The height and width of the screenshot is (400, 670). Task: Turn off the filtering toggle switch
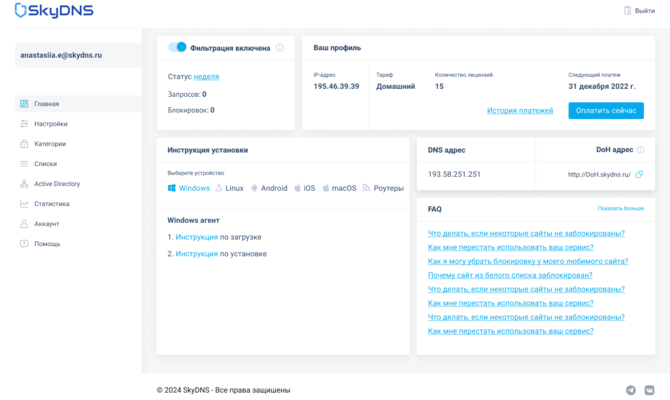click(177, 47)
